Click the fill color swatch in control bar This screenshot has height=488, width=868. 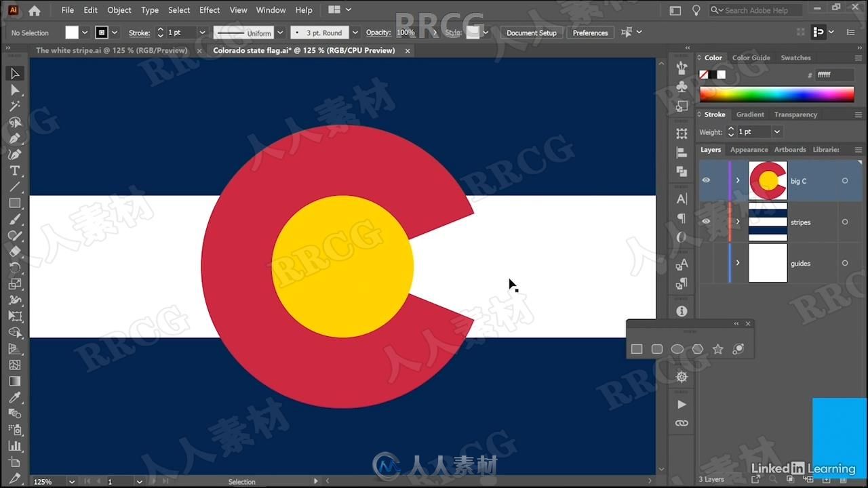(x=72, y=33)
